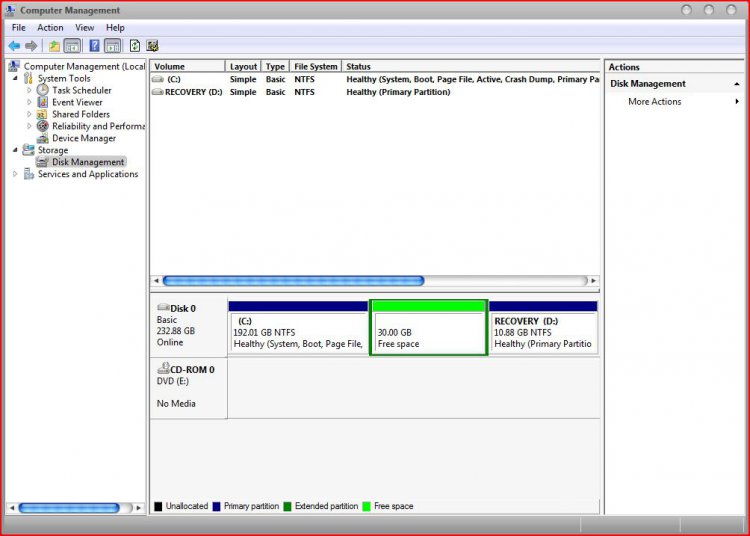Click the Device Manager icon in tree
The image size is (750, 536).
(x=43, y=138)
